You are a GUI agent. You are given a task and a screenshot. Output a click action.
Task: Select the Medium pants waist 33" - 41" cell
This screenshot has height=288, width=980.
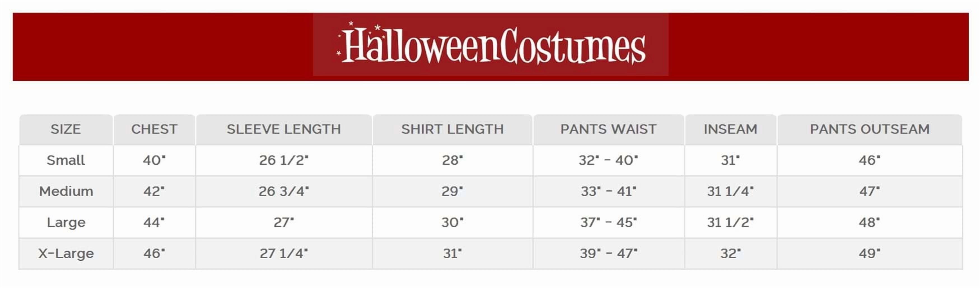point(608,191)
